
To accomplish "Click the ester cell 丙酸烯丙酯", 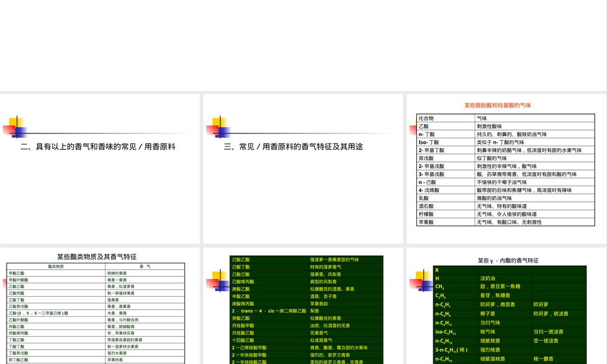I will point(56,333).
